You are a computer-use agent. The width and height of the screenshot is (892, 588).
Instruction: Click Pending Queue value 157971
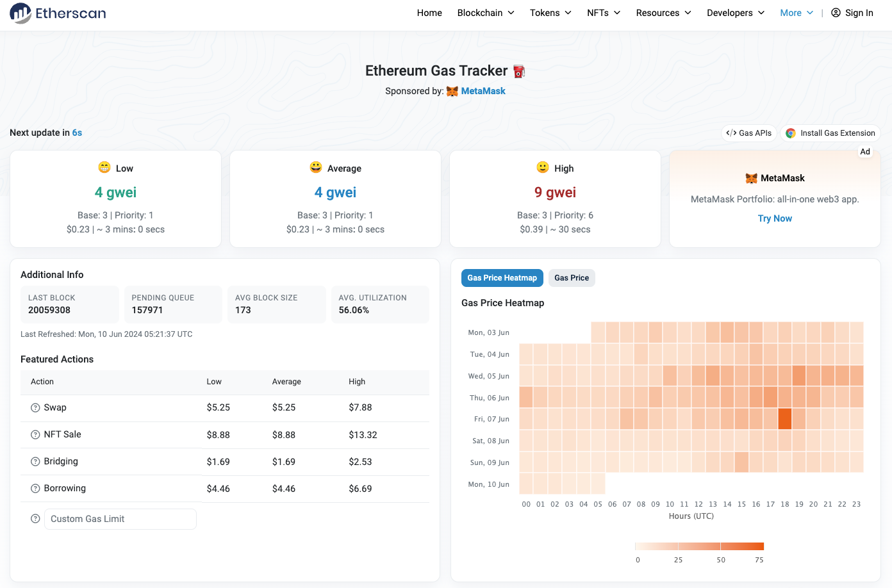(x=147, y=310)
